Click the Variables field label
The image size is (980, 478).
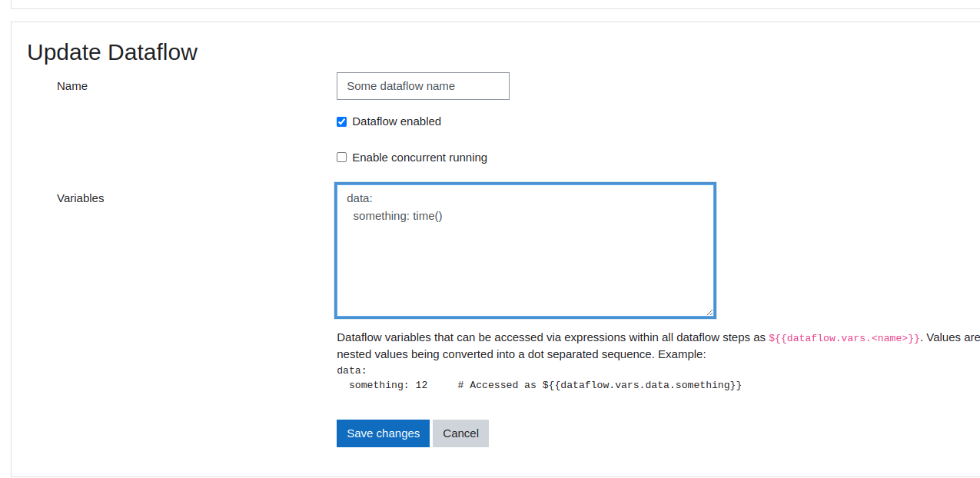pos(80,198)
